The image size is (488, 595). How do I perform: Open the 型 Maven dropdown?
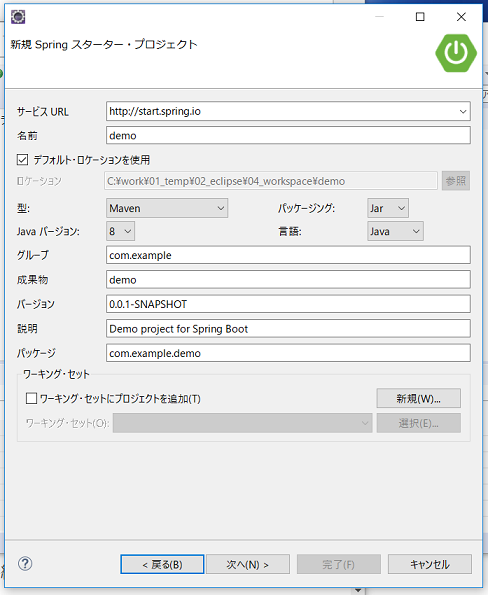167,208
